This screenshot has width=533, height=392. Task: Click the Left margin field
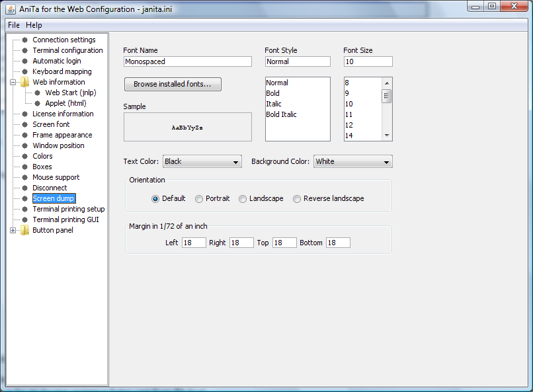click(x=194, y=243)
